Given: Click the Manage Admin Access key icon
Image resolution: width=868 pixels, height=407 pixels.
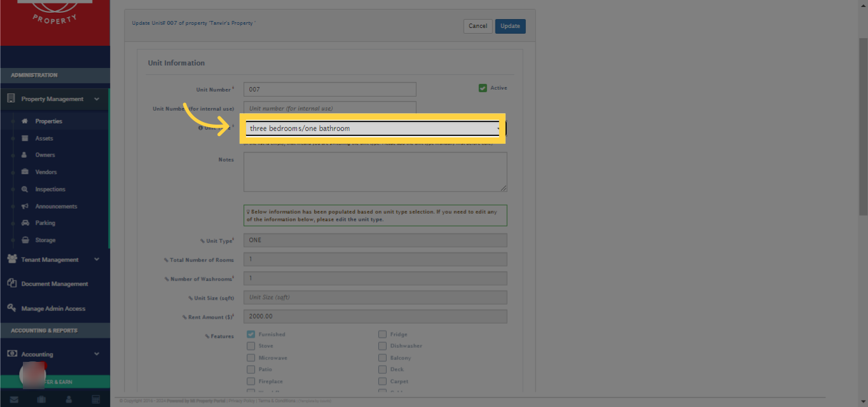Looking at the screenshot, I should (x=11, y=308).
